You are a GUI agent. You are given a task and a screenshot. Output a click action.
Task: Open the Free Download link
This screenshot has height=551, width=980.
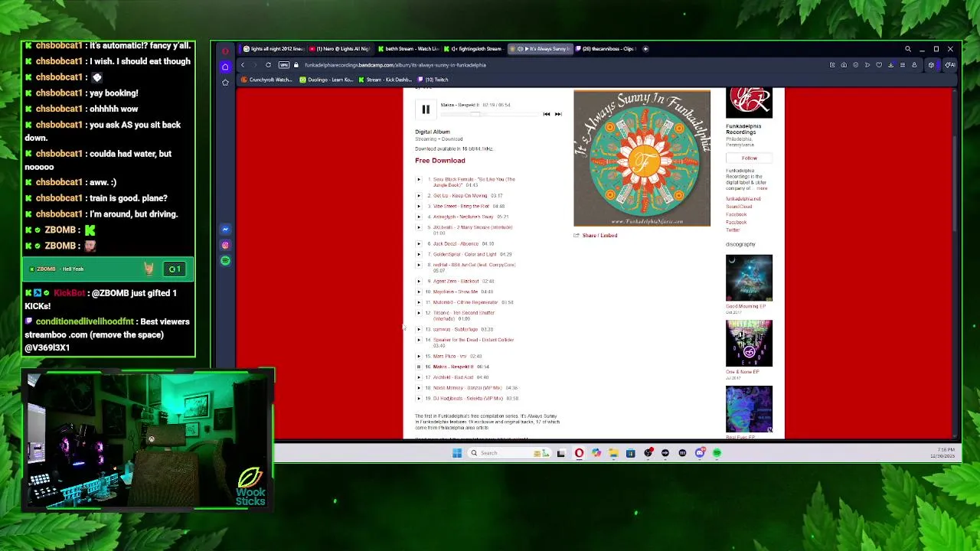(440, 161)
